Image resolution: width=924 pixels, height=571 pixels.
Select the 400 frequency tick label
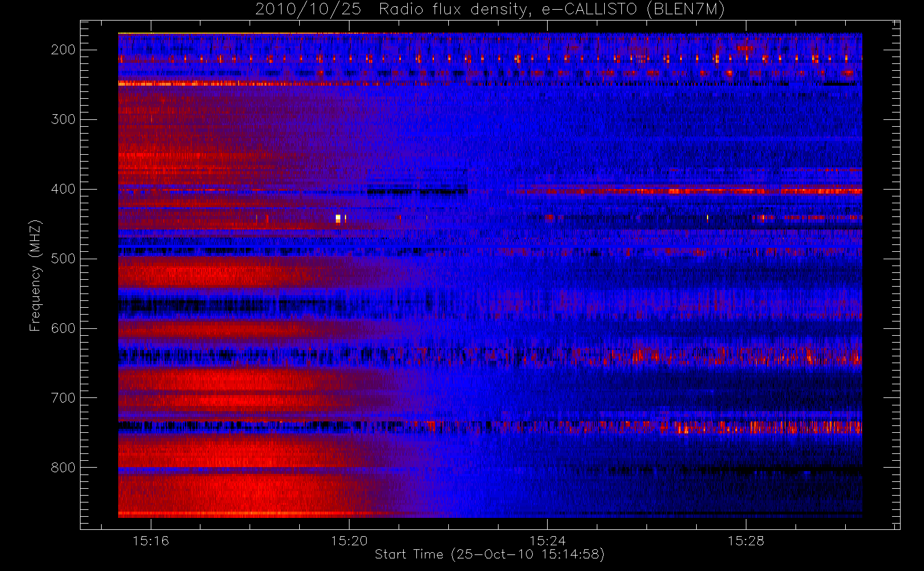point(63,189)
